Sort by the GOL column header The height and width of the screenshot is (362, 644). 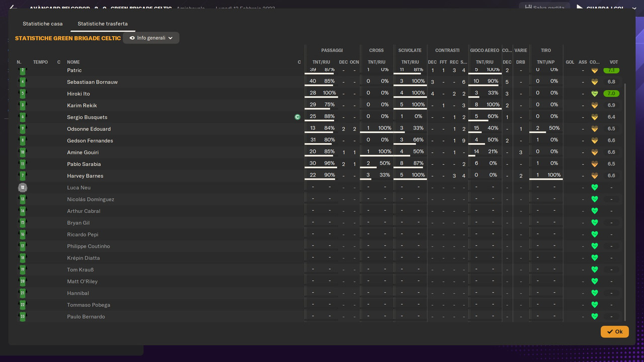click(570, 62)
